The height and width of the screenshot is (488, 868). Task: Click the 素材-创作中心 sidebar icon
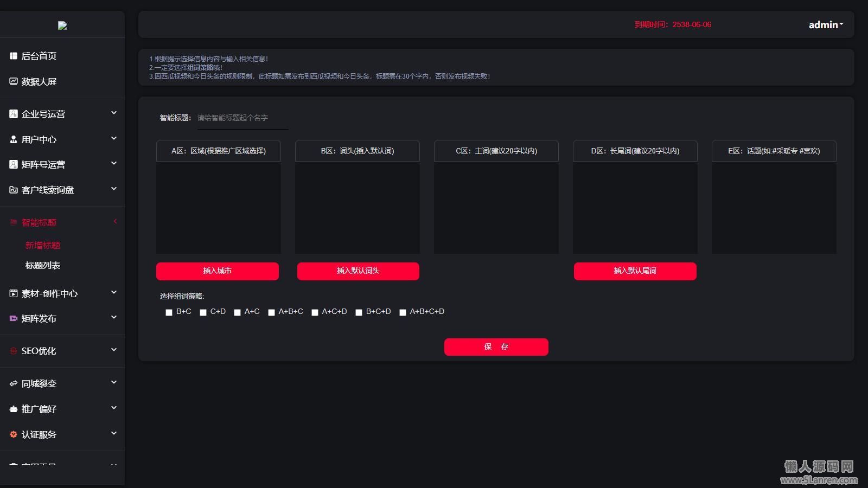[x=14, y=293]
